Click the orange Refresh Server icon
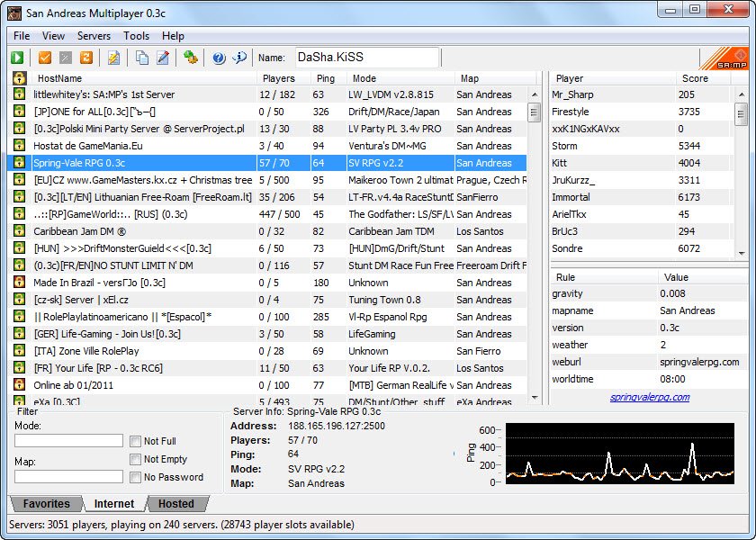This screenshot has height=540, width=756. point(86,58)
